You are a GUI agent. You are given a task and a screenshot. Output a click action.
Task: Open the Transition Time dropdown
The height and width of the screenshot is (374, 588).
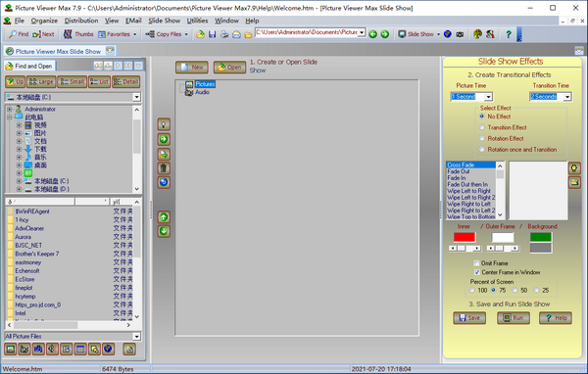tap(567, 97)
